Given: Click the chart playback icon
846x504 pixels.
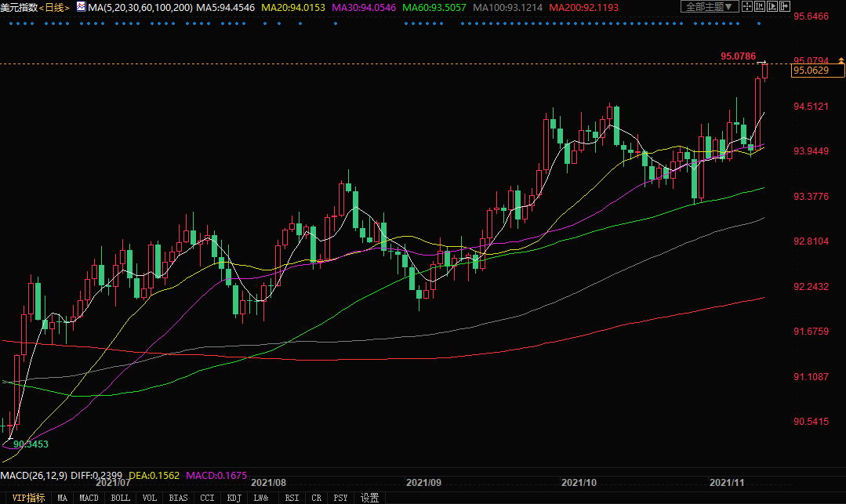Looking at the screenshot, I should [x=772, y=6].
